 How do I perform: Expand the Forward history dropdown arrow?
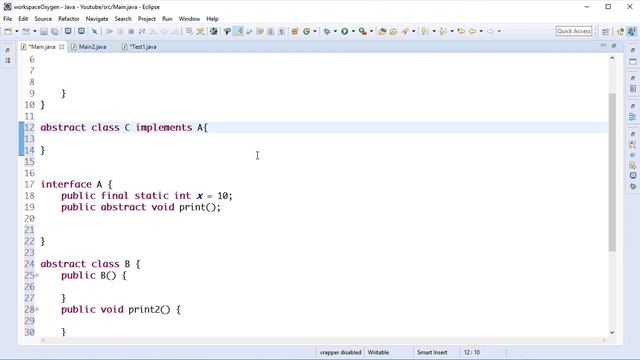tap(499, 31)
